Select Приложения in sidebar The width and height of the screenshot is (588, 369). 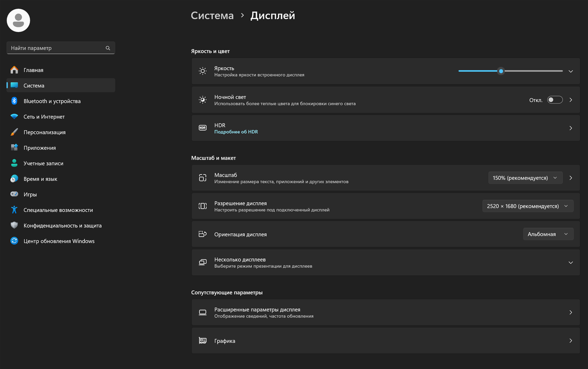[x=61, y=148]
